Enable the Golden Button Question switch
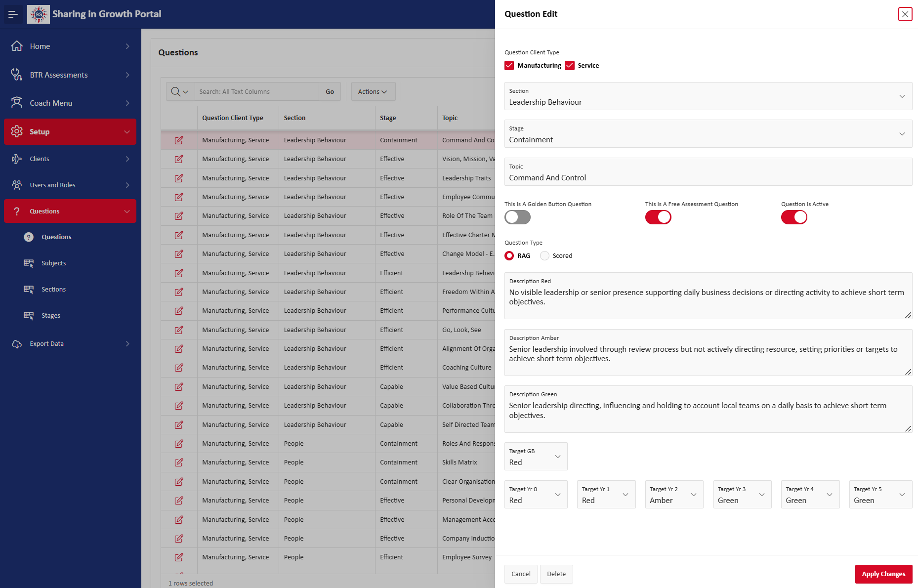 coord(517,217)
